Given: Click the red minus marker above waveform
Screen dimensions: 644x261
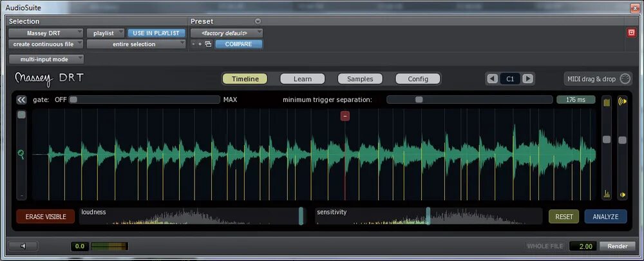Looking at the screenshot, I should point(345,116).
